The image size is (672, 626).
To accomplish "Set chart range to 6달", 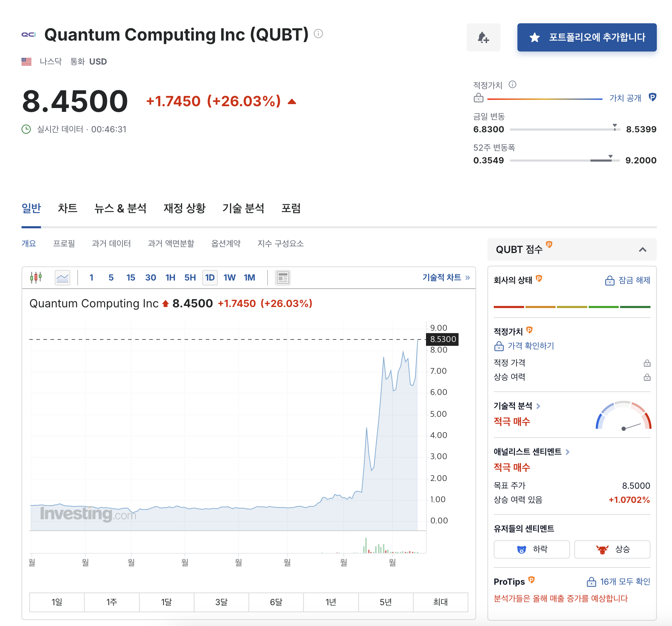I will (276, 602).
